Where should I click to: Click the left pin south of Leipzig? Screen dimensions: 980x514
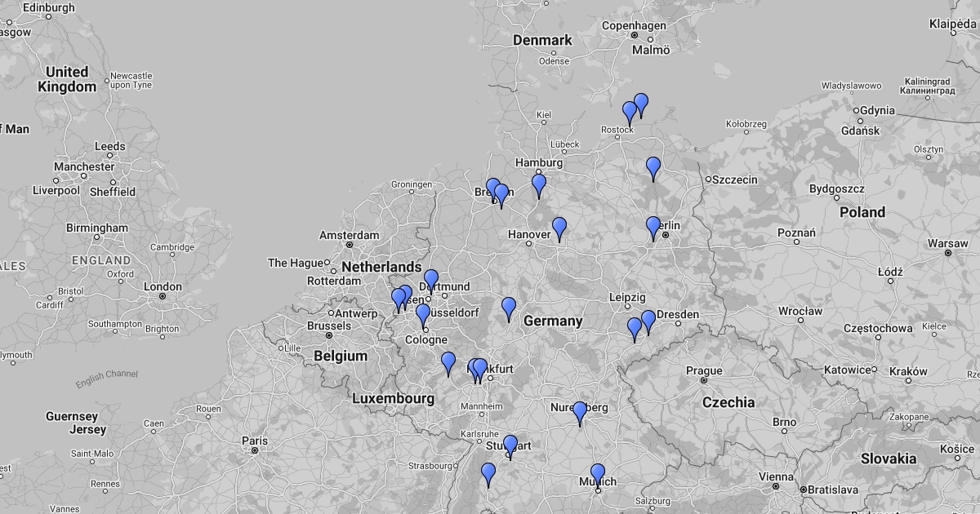pyautogui.click(x=635, y=328)
